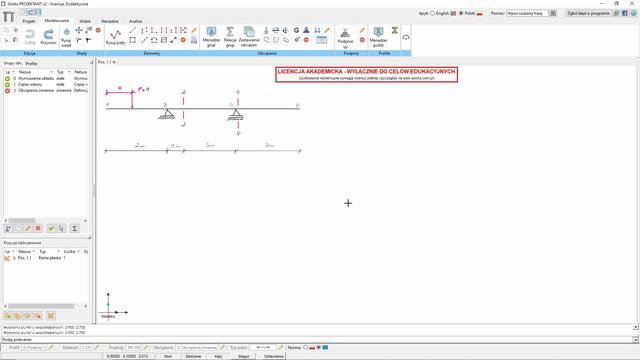Viewport: 640px width, 360px height.
Task: Click the load table icon
Action: pos(322,40)
